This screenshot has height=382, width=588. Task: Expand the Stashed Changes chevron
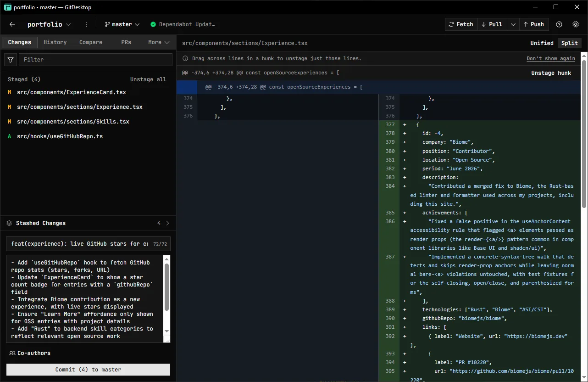coord(167,223)
